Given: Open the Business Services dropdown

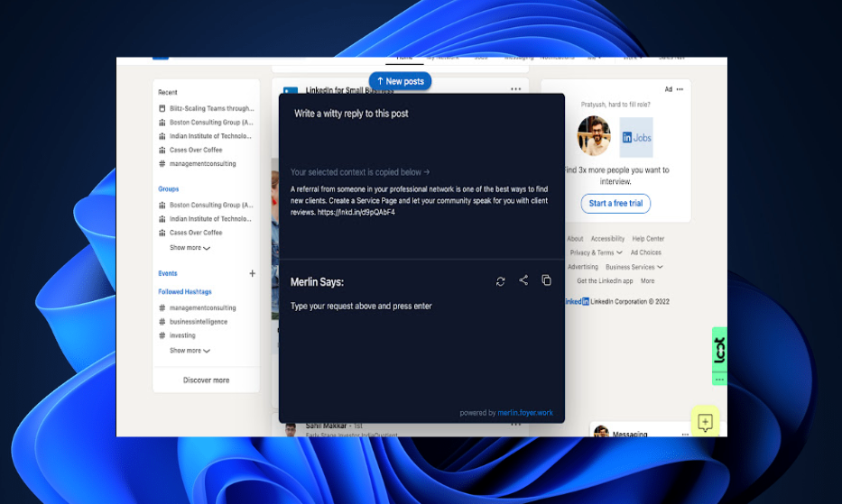Looking at the screenshot, I should click(x=634, y=267).
